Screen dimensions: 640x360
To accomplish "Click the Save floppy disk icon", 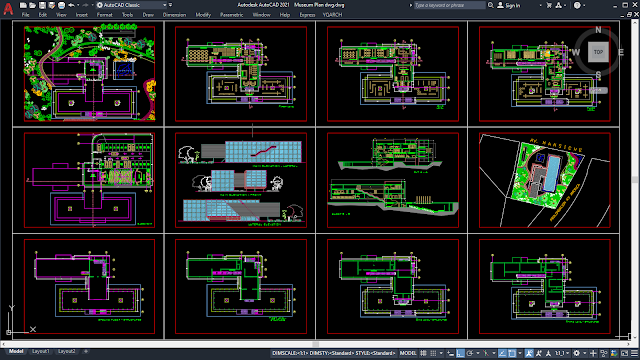I will pos(42,5).
